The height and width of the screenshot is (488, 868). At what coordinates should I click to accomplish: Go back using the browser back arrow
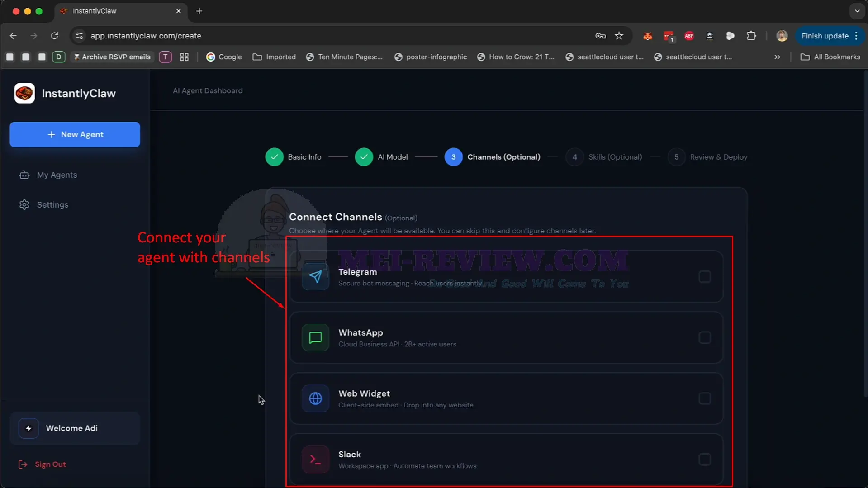pyautogui.click(x=13, y=36)
